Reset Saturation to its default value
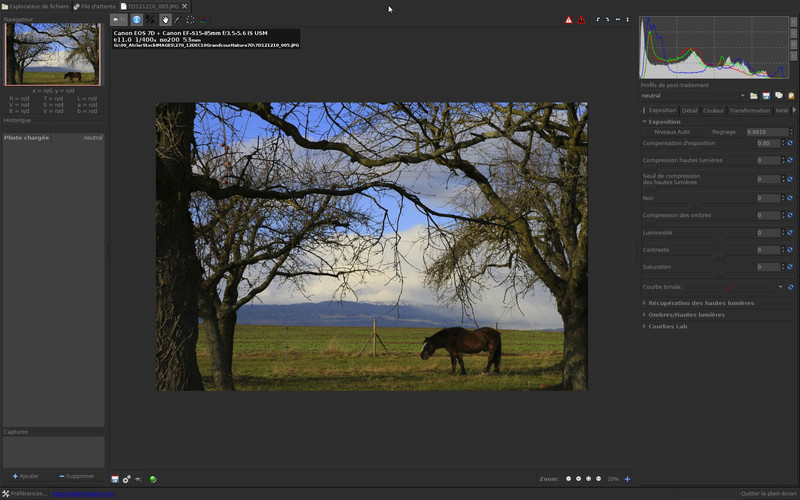Screen dimensions: 800x500 (789, 267)
